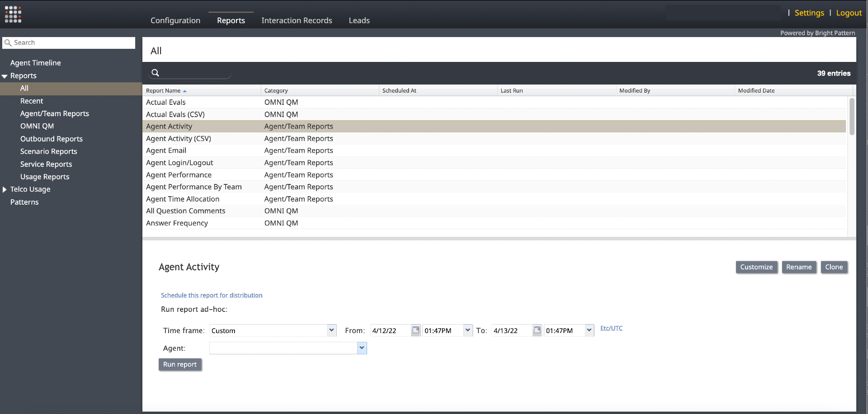
Task: Click the Run report button
Action: 180,364
